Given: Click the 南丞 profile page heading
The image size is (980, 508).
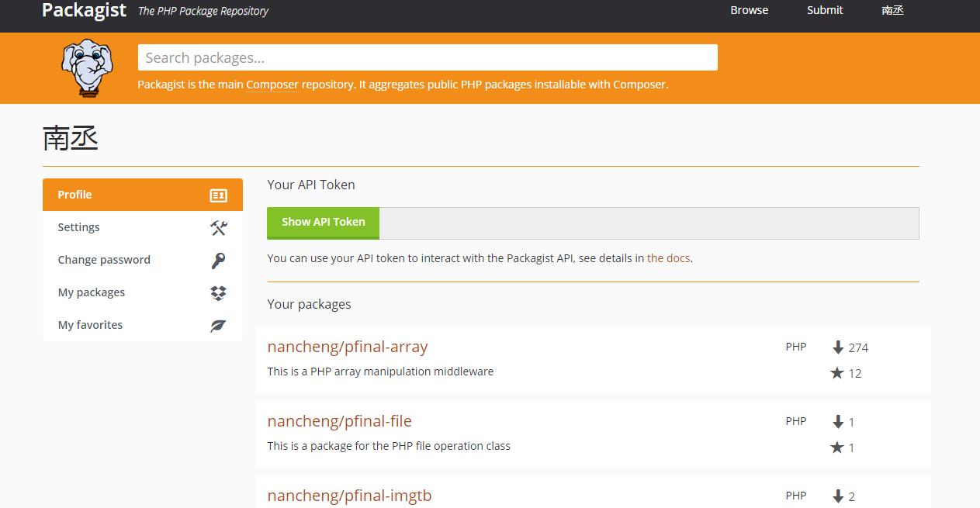Looking at the screenshot, I should tap(71, 138).
